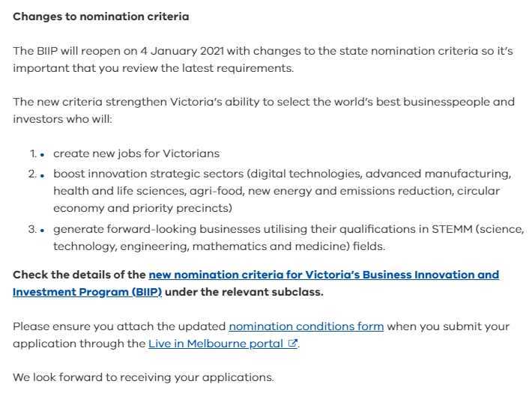Click the number 2 list marker
Viewport: 532px width, 396px height.
tap(32, 174)
